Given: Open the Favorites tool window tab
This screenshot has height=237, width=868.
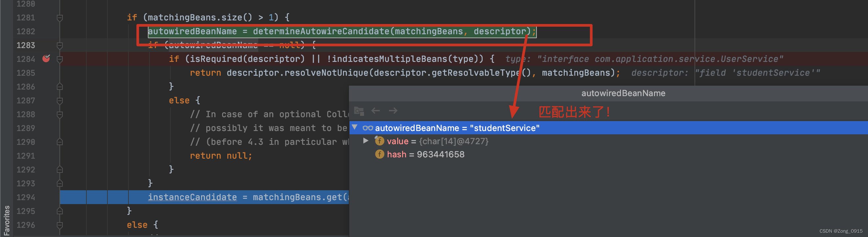Looking at the screenshot, I should [x=6, y=220].
